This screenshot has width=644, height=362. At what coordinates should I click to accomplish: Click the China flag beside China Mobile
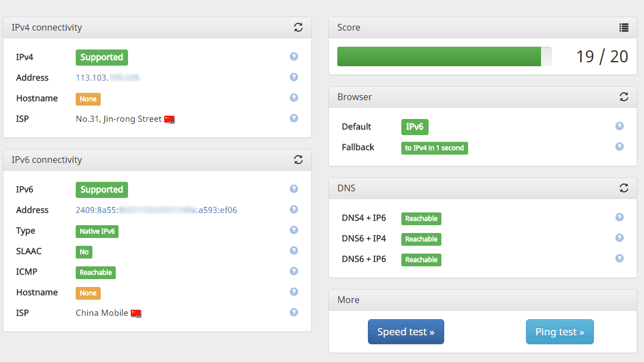(136, 314)
